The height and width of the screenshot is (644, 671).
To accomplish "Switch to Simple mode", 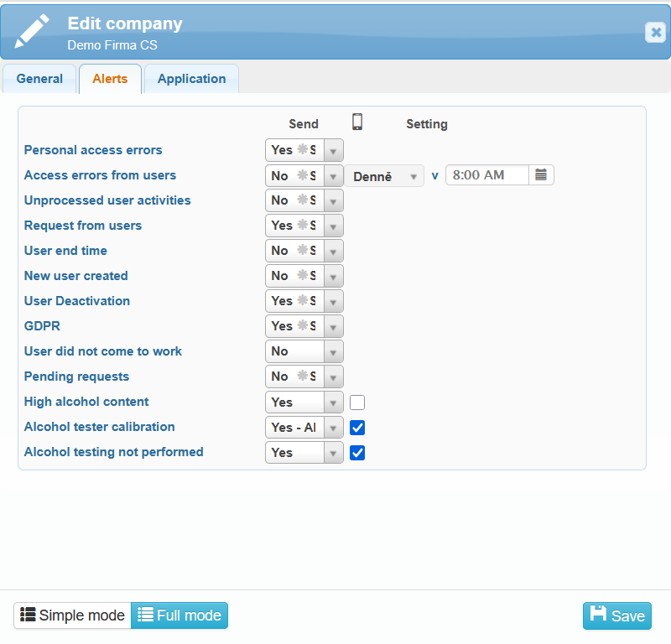I will pos(72,615).
